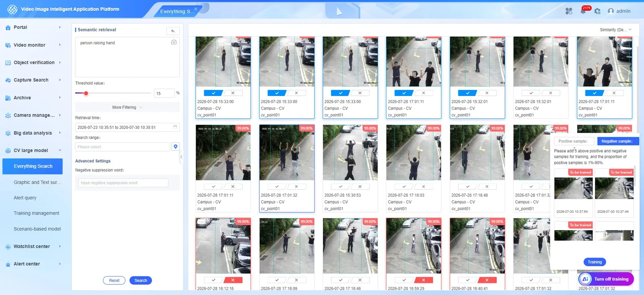This screenshot has height=295, width=644.
Task: Click Turn off training button
Action: 606,279
